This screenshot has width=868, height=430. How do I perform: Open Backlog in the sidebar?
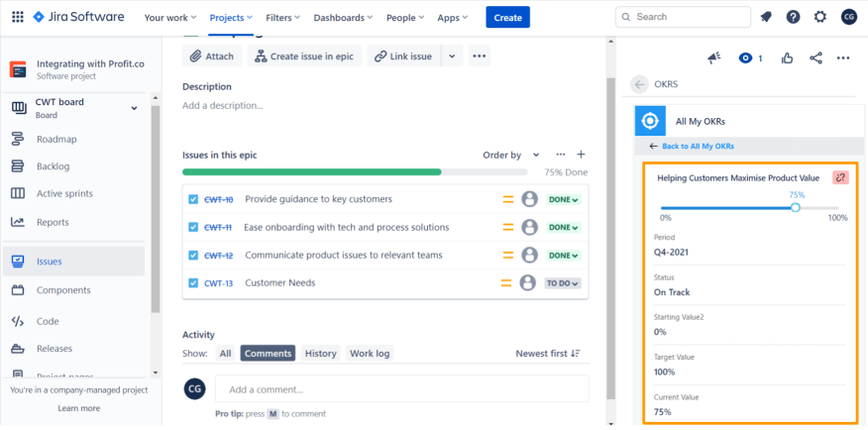[x=54, y=166]
